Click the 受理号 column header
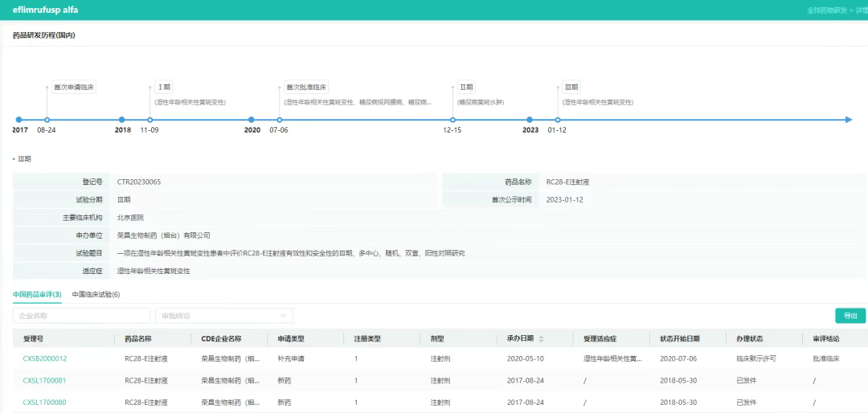868x413 pixels. coord(33,339)
